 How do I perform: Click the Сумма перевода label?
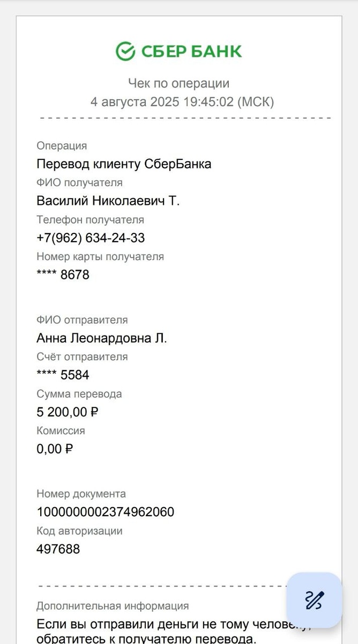point(79,394)
